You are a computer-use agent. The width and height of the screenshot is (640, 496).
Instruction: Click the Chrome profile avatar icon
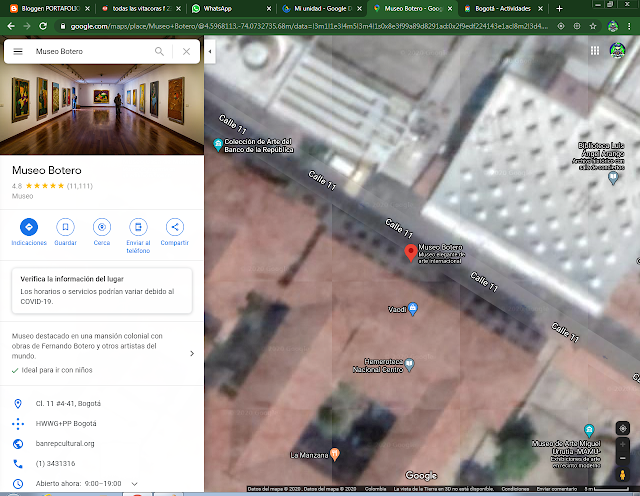pos(613,26)
